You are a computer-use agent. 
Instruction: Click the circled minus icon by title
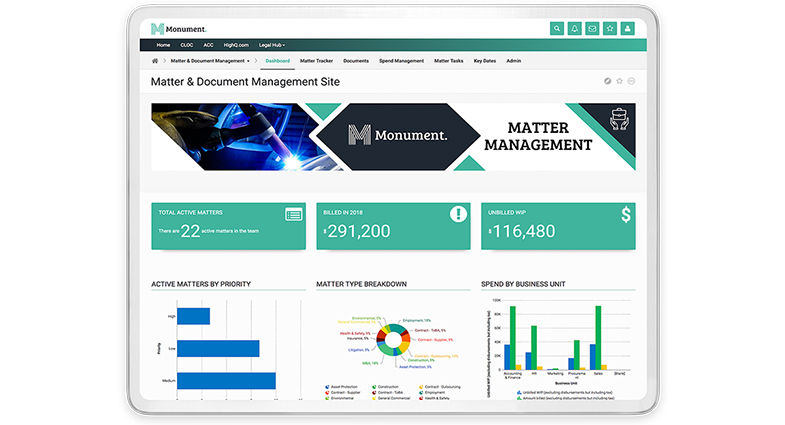point(631,81)
